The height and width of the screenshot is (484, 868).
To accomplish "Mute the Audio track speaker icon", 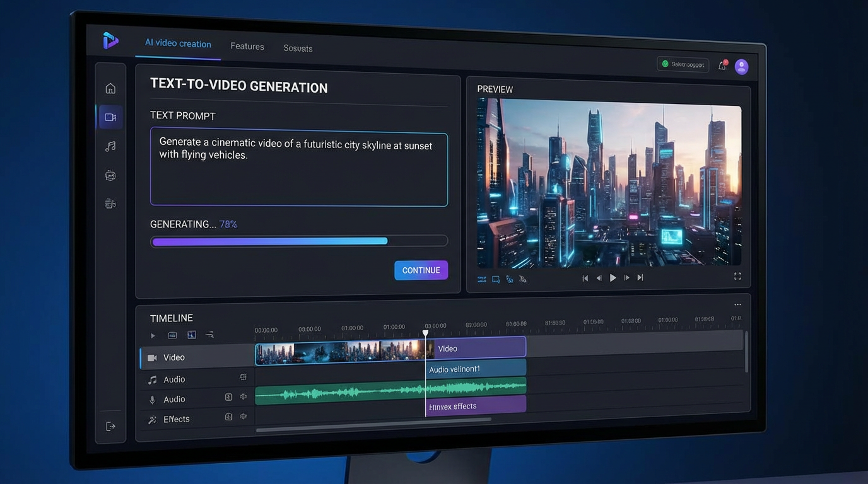I will (243, 397).
